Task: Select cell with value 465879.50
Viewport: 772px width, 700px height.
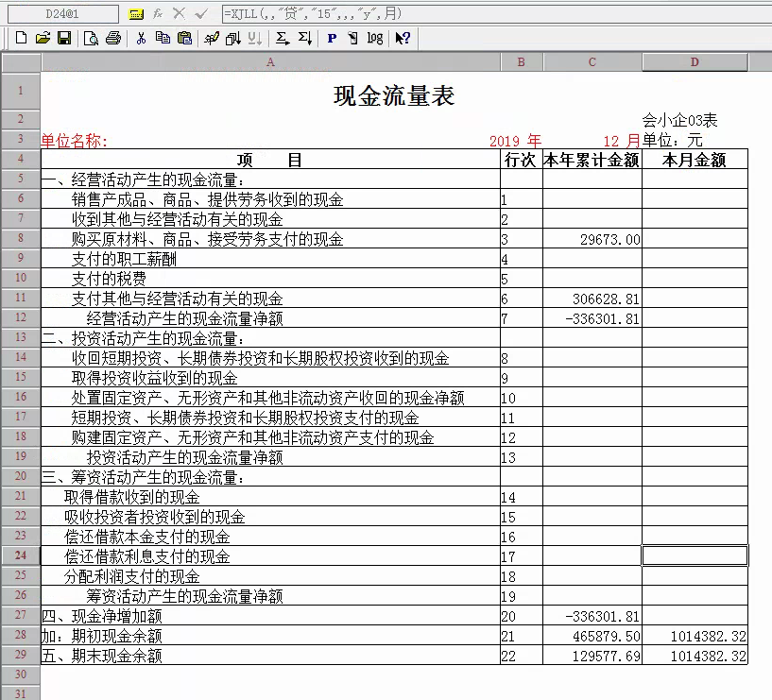Action: pyautogui.click(x=592, y=636)
